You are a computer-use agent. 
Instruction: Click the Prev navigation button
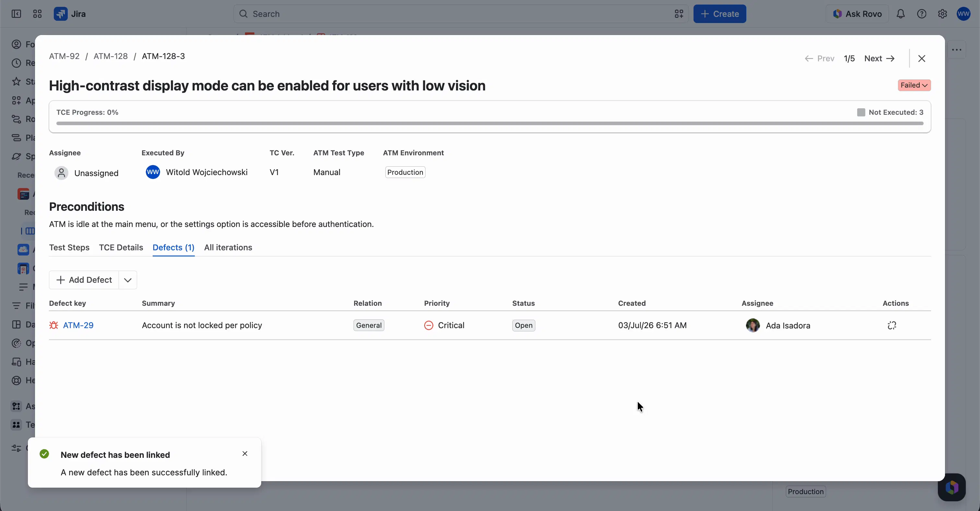tap(820, 59)
